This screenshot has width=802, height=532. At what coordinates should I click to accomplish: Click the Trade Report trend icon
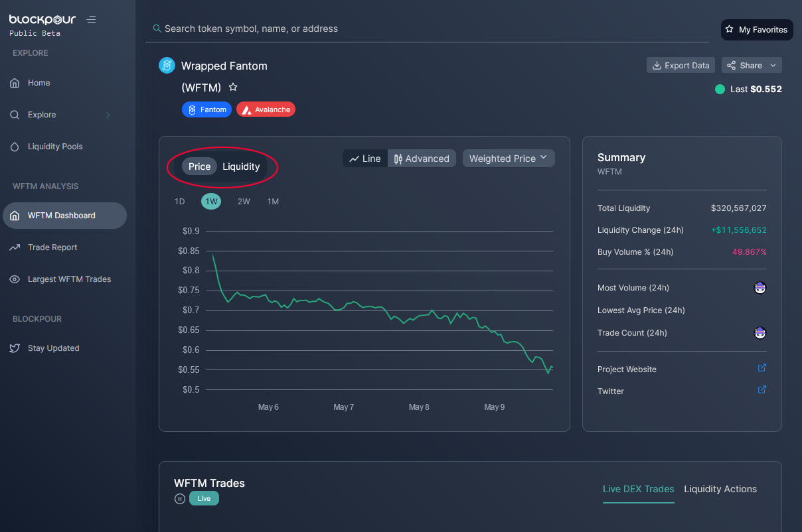tap(15, 247)
